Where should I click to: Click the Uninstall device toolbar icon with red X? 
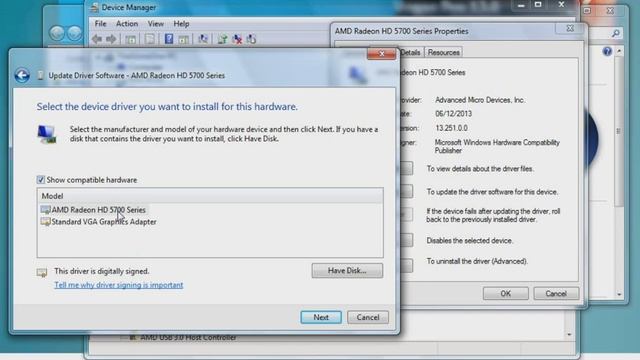tap(237, 39)
